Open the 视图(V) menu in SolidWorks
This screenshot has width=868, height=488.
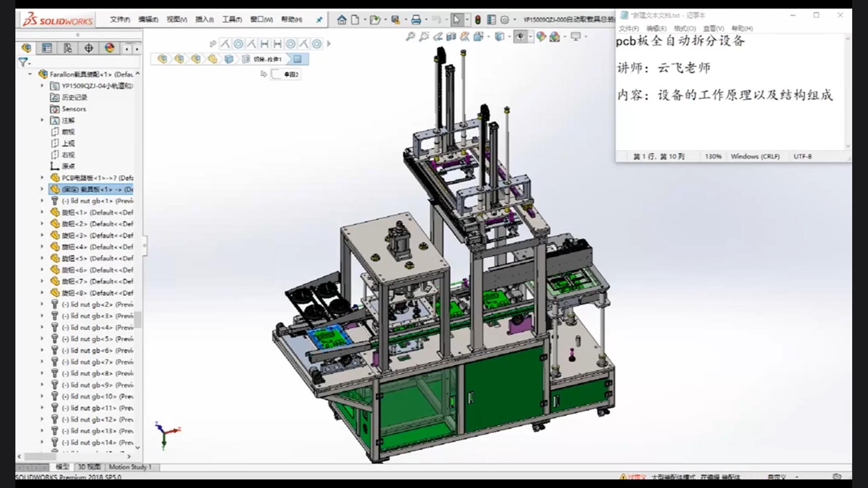pyautogui.click(x=177, y=19)
